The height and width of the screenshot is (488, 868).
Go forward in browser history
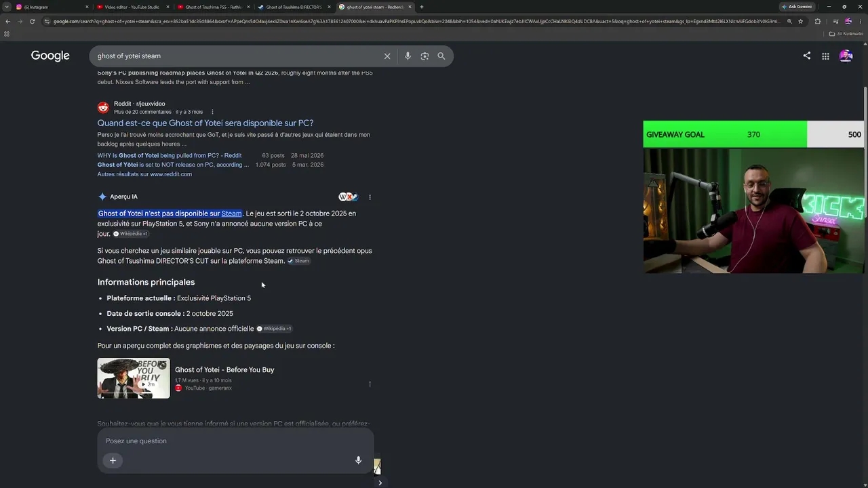click(20, 21)
